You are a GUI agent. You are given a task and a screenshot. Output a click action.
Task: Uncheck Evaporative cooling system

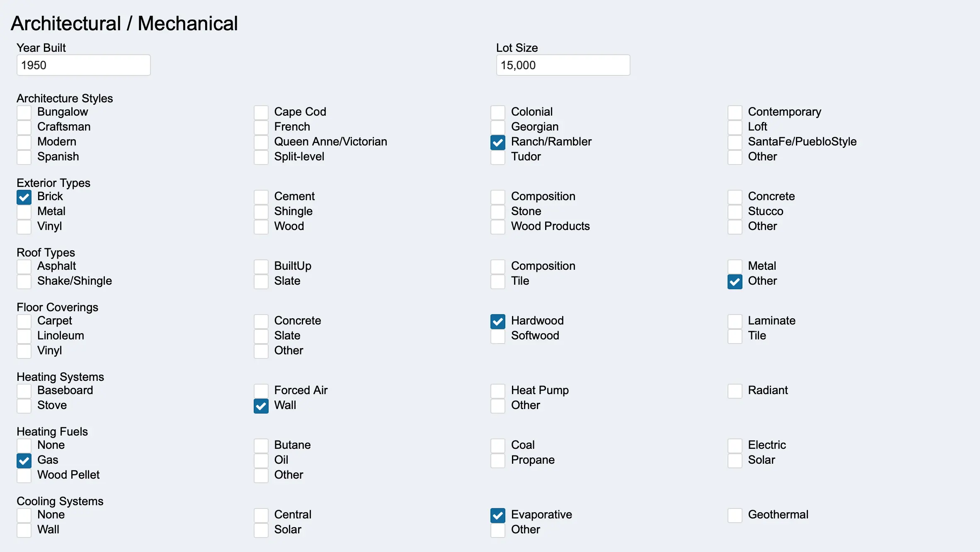(497, 515)
